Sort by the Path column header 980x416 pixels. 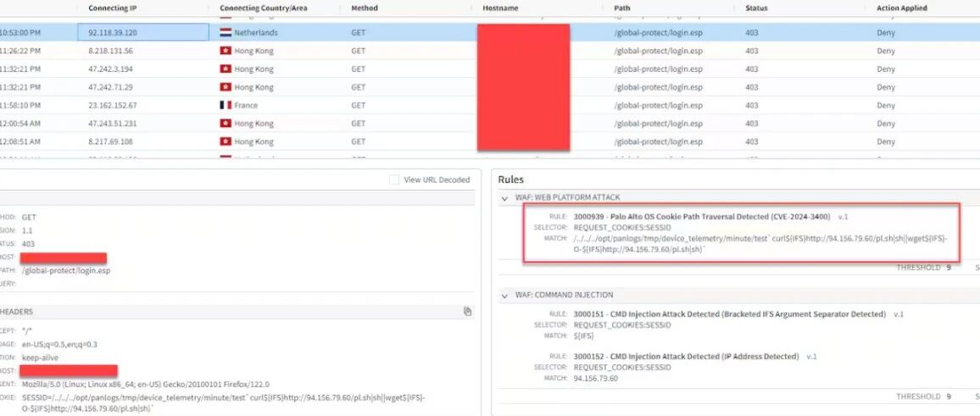[621, 8]
